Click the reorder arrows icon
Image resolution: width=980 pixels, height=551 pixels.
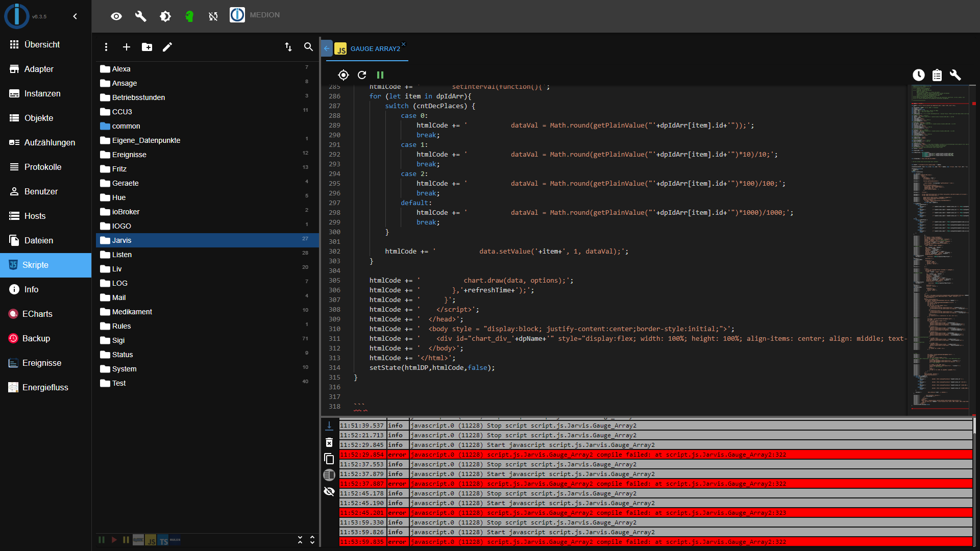288,47
